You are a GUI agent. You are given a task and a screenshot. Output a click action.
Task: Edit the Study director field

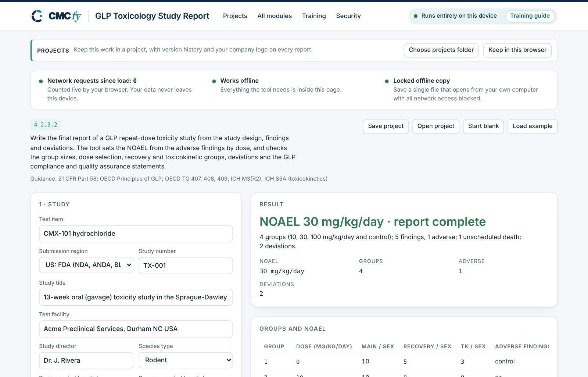click(x=86, y=360)
